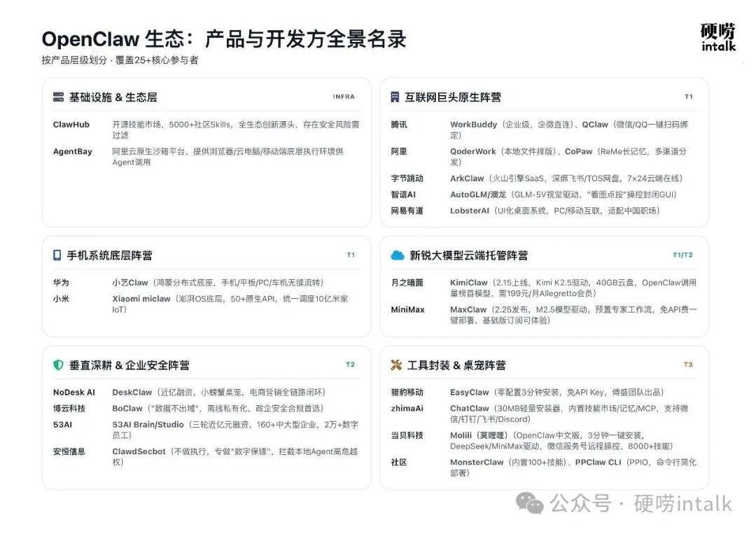Screen dimensions: 756x534
Task: Click the 当贝科技 row label
Action: coord(407,435)
